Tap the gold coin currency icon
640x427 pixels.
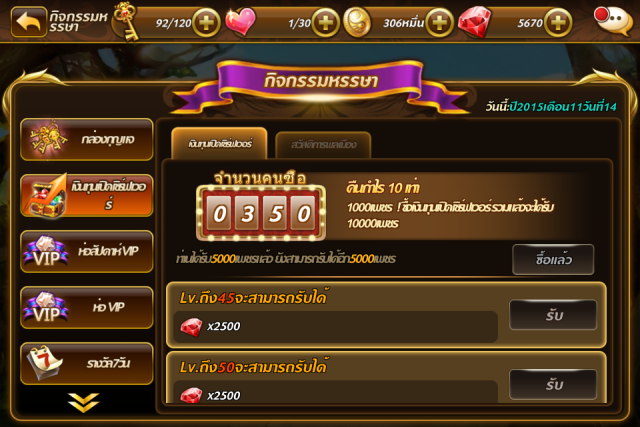pyautogui.click(x=357, y=23)
